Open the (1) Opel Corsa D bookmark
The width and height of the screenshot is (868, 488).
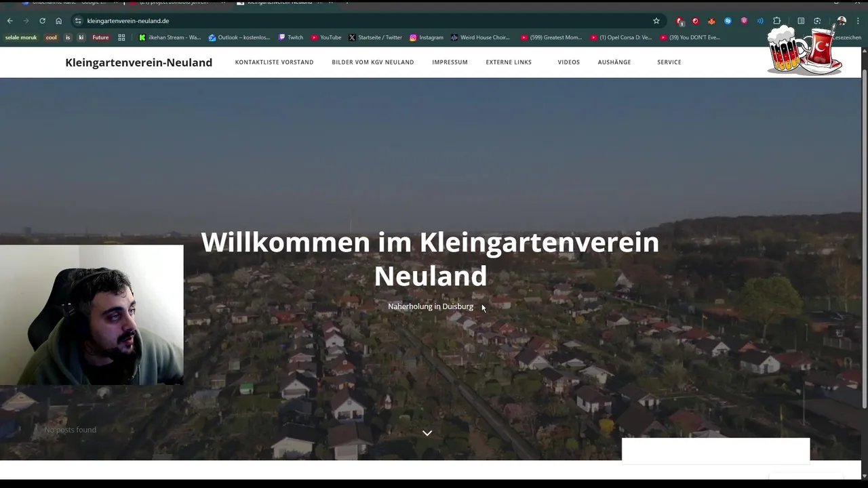620,37
